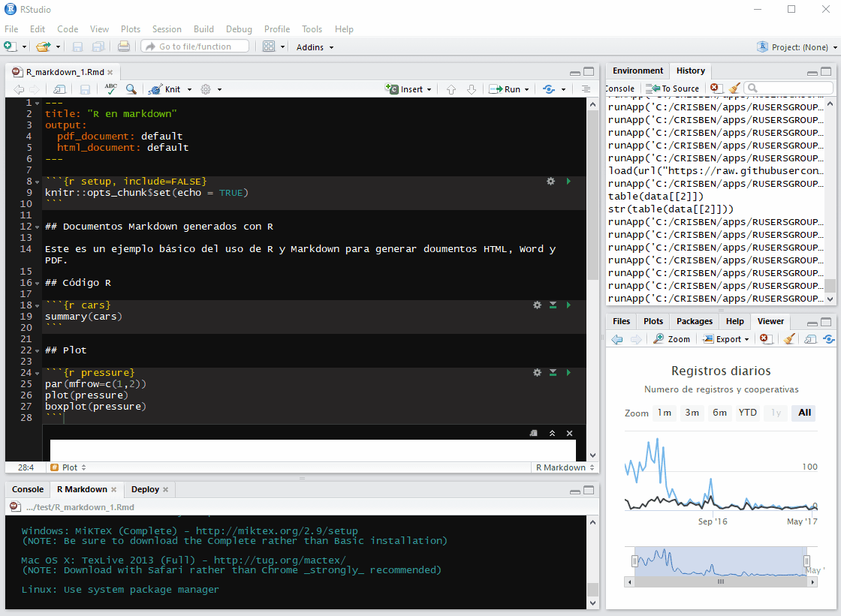Switch to the Environment tab
This screenshot has width=841, height=616.
[x=638, y=71]
